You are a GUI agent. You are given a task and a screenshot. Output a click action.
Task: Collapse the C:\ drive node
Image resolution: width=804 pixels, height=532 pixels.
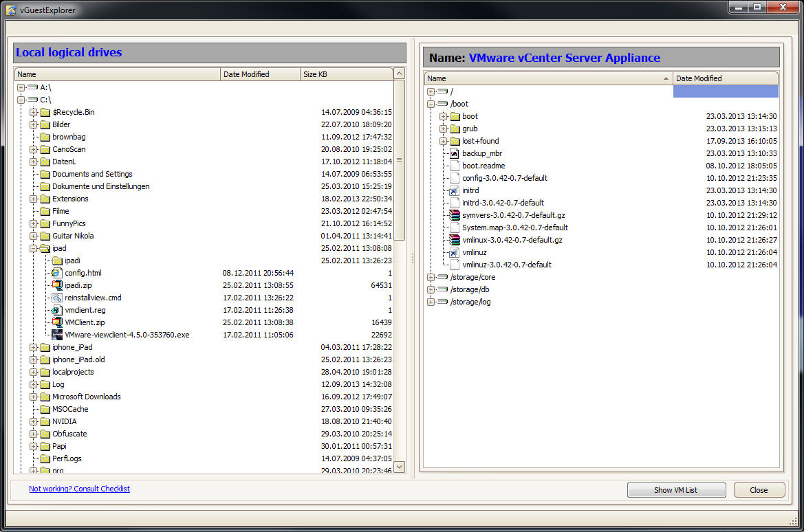pyautogui.click(x=21, y=100)
